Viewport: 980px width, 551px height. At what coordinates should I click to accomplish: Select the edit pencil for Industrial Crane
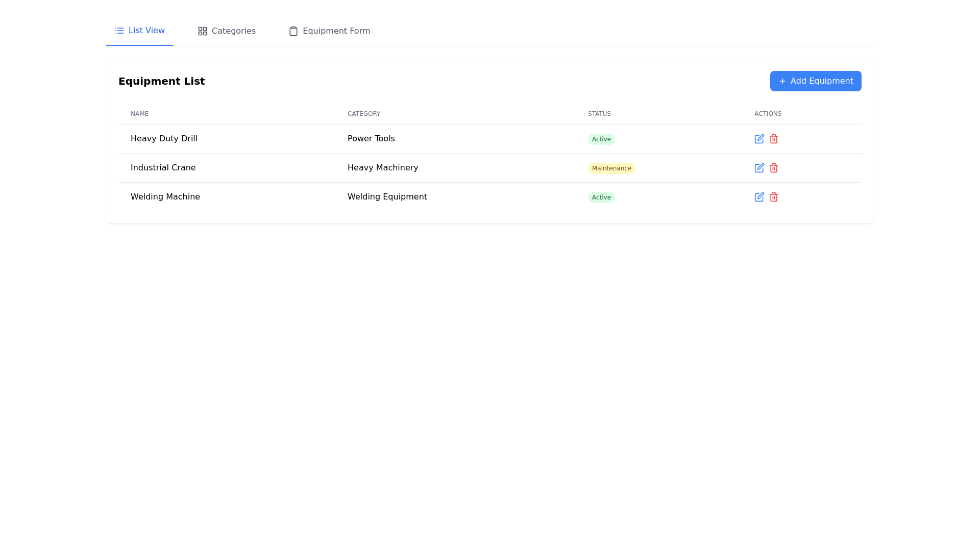pos(759,168)
